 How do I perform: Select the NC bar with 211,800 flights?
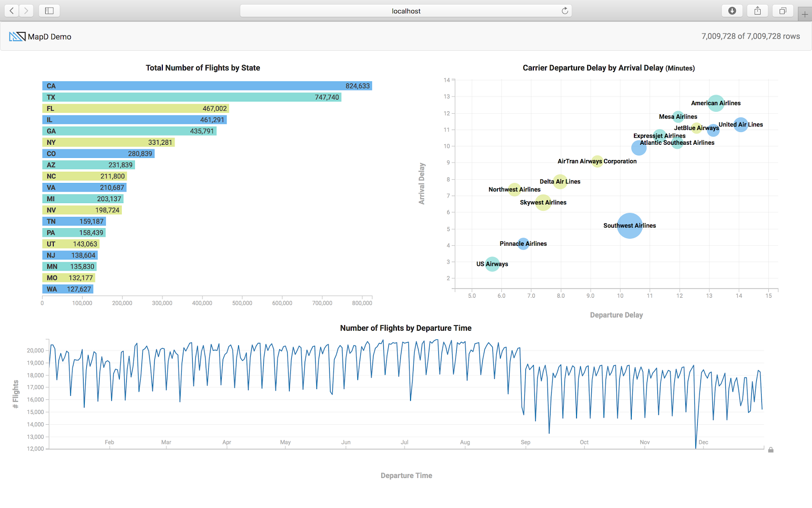pyautogui.click(x=85, y=176)
